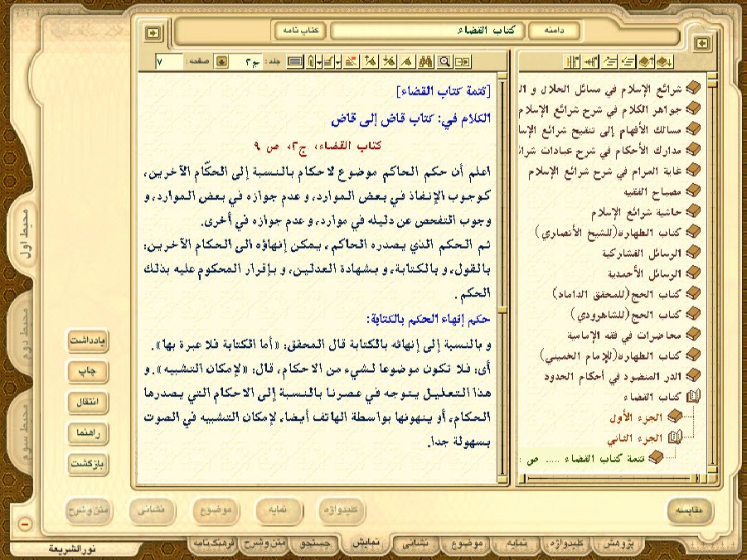
Task: Collapse the الجزء الثاني open-book node
Action: tap(675, 437)
